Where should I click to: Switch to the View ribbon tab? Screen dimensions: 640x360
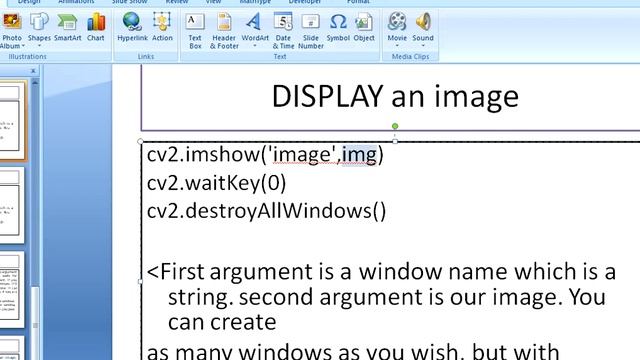pos(213,2)
